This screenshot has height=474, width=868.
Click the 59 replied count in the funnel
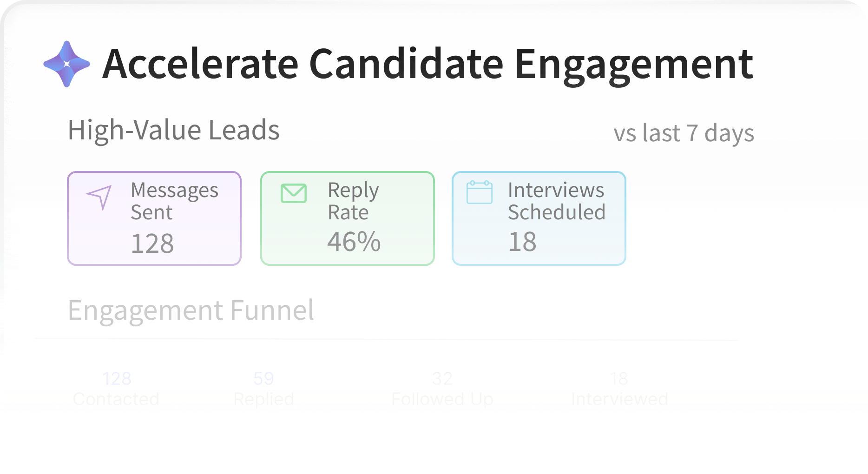click(x=263, y=379)
